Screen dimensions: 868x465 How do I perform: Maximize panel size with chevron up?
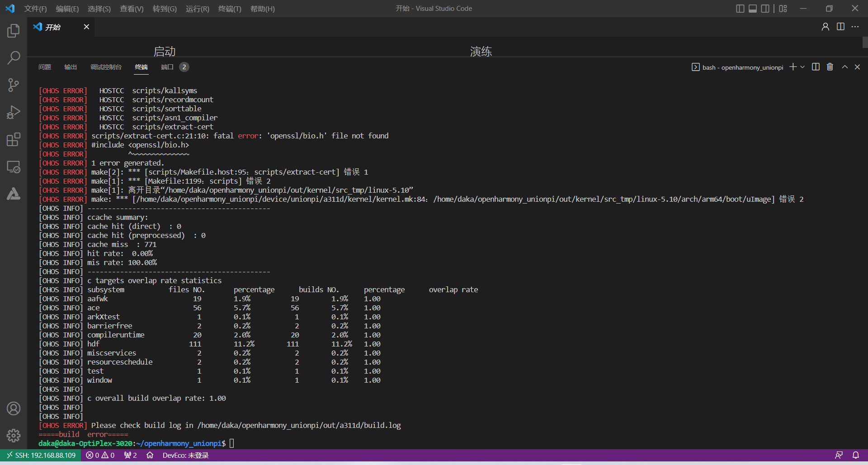844,67
